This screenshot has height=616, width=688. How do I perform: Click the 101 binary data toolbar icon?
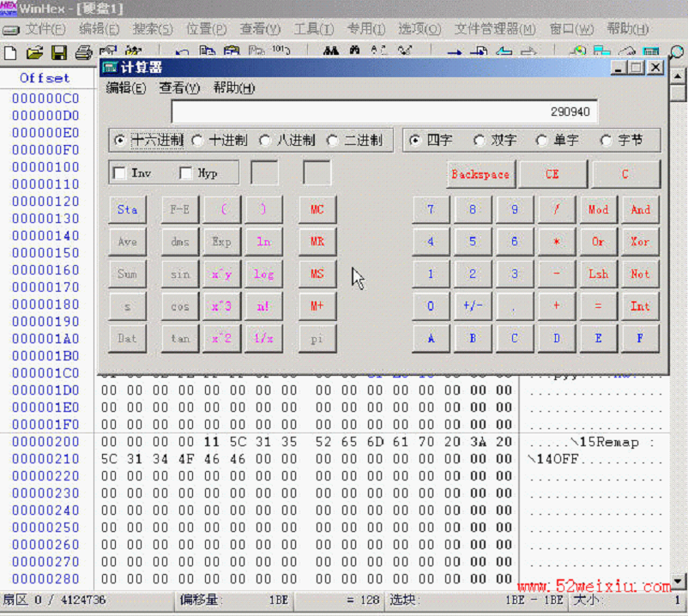[281, 50]
